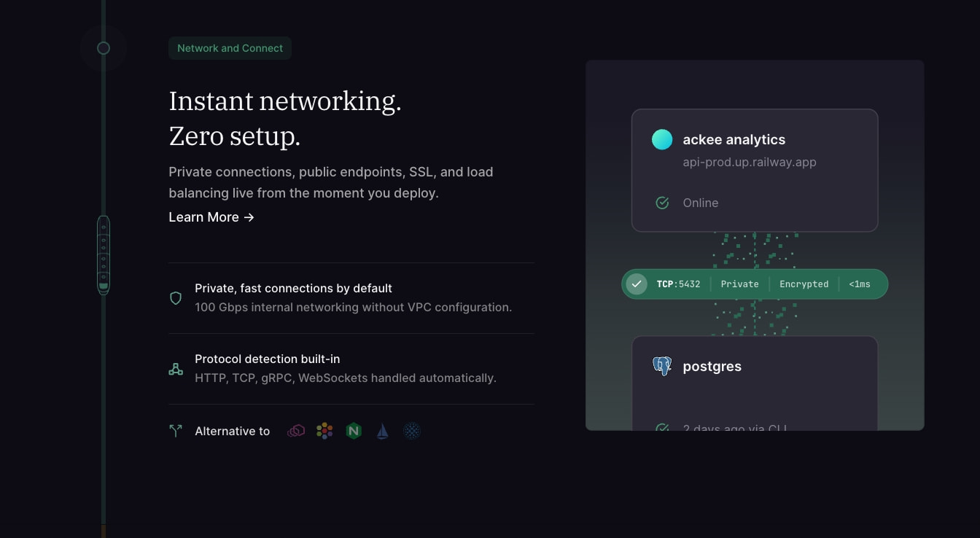
Task: Click the train-shaped scroll indicator on the track
Action: coord(104,255)
